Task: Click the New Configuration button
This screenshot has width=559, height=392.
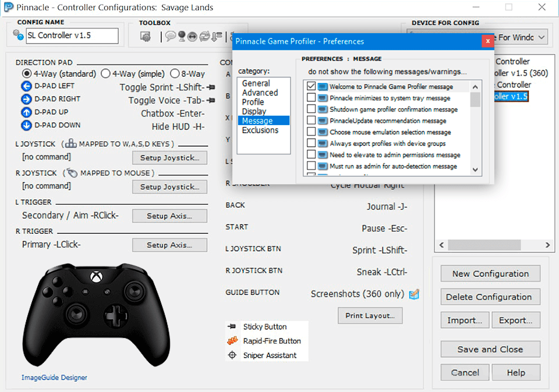Action: [490, 273]
